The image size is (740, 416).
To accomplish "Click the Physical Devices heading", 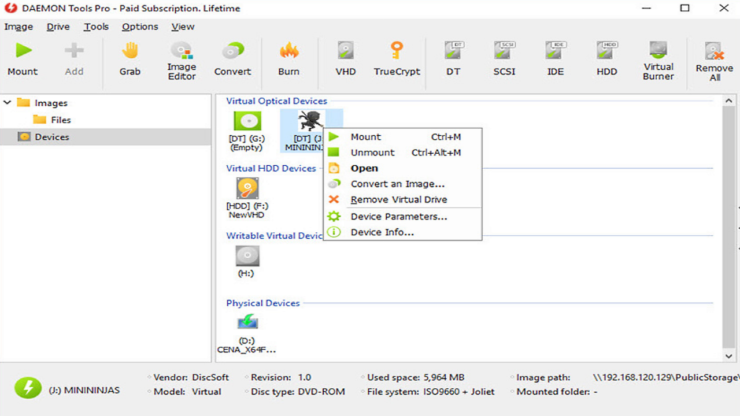I will click(x=263, y=303).
